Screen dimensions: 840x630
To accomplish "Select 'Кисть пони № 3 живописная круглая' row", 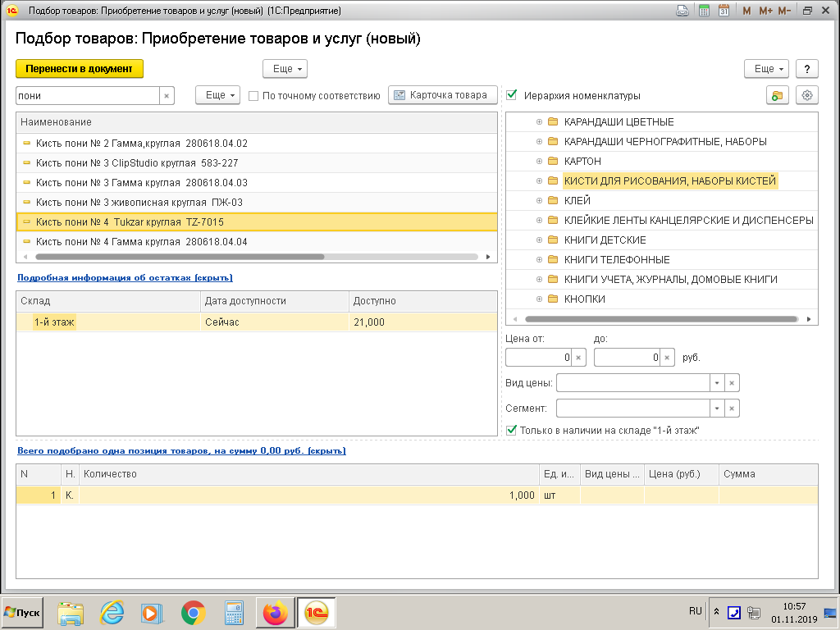I will (257, 203).
